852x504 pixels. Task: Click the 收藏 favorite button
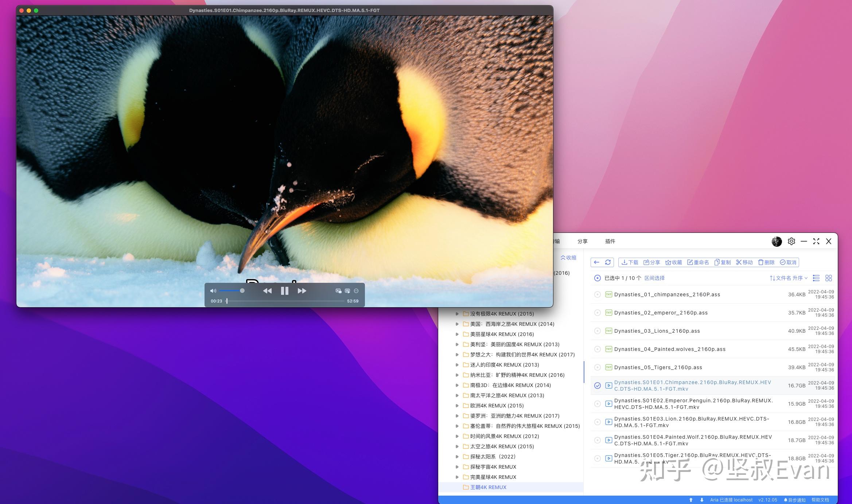[674, 262]
